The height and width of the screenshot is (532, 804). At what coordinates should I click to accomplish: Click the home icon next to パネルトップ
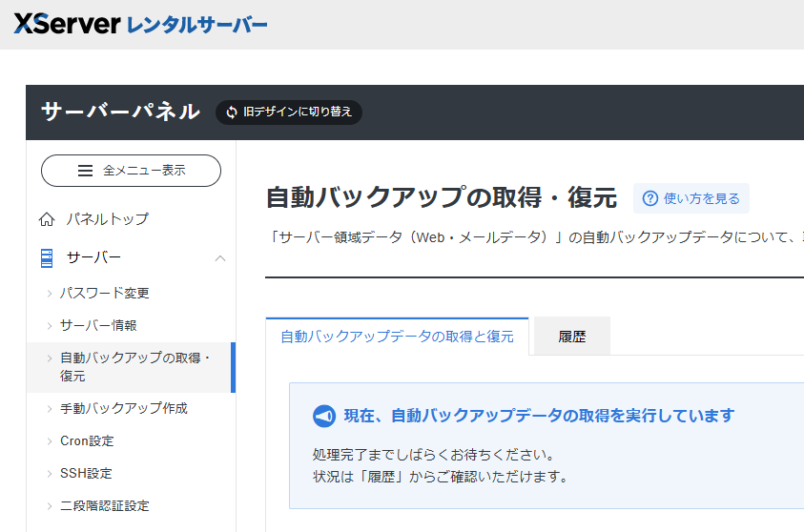(47, 219)
